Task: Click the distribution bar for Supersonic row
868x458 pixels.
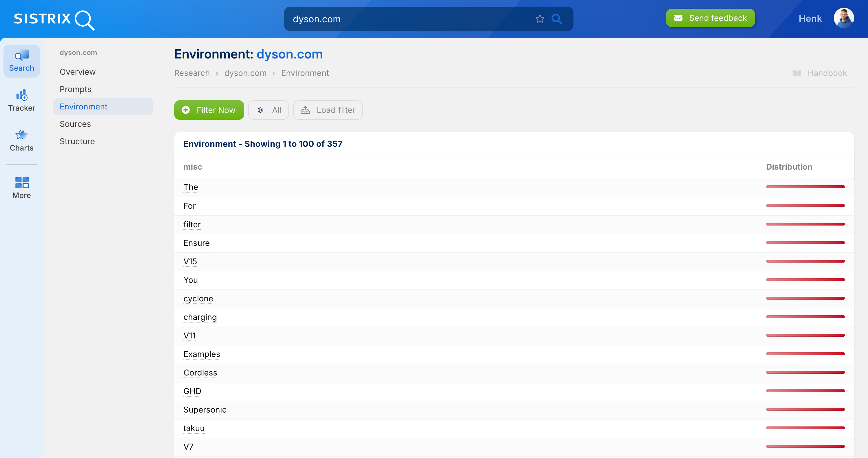Action: coord(805,409)
